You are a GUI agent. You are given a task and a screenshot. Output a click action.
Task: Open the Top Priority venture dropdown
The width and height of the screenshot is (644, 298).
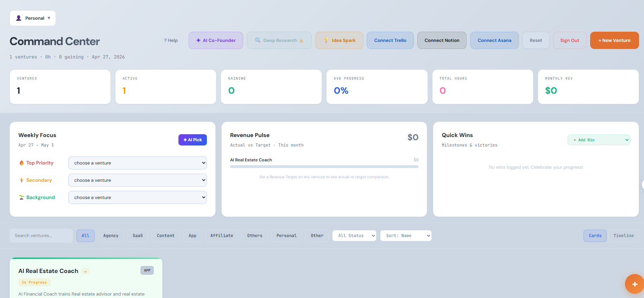pos(138,163)
